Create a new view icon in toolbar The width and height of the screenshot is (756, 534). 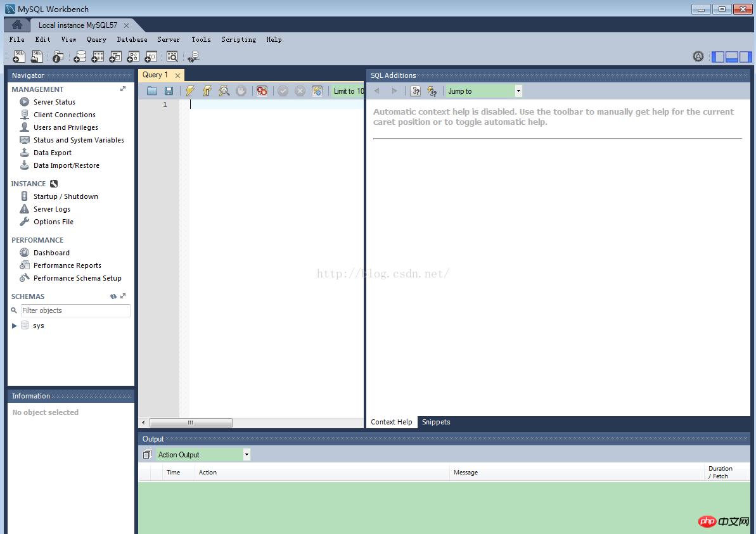[x=115, y=56]
